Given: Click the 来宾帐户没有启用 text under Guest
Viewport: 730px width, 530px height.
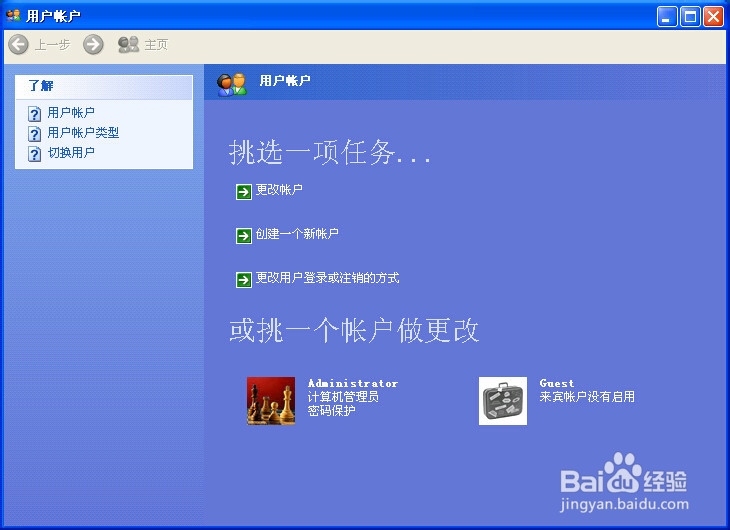Looking at the screenshot, I should 587,397.
